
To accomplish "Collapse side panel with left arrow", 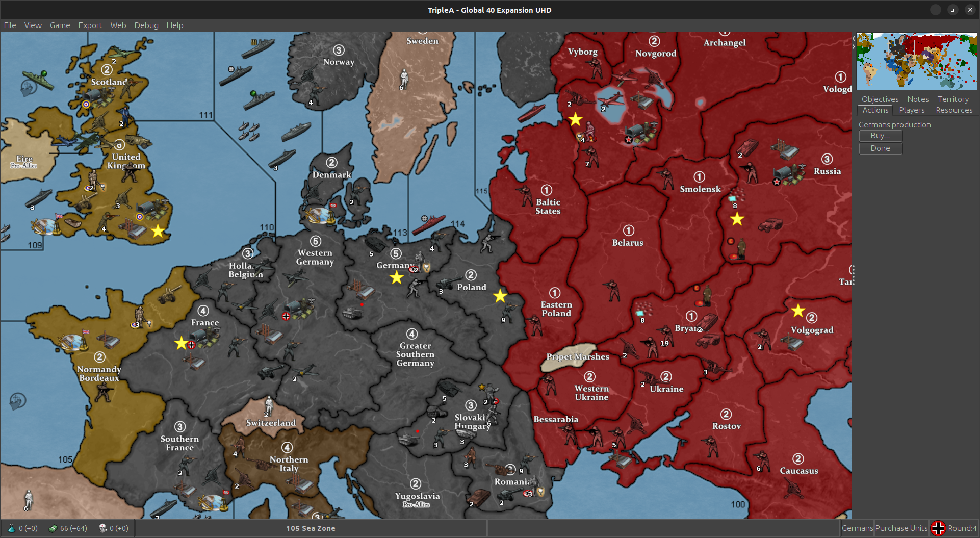I will tap(854, 39).
